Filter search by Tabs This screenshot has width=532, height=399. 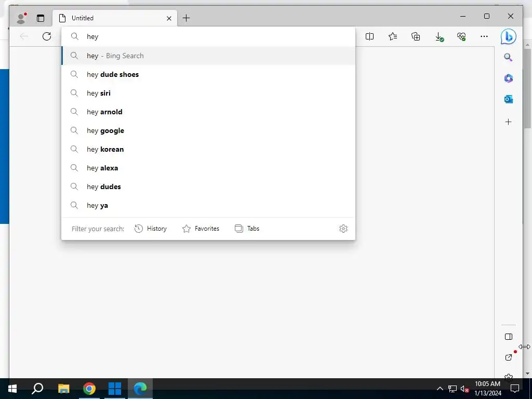pyautogui.click(x=247, y=229)
